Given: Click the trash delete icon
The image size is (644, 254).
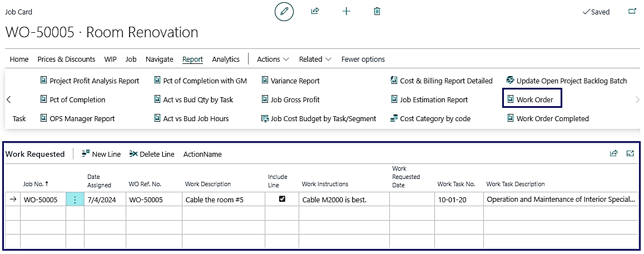Looking at the screenshot, I should 377,11.
